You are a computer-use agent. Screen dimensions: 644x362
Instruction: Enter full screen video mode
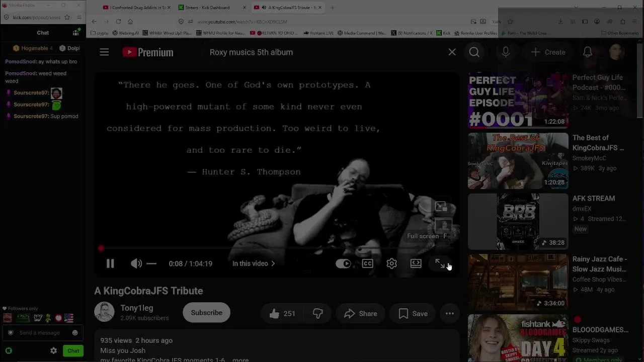(x=440, y=263)
